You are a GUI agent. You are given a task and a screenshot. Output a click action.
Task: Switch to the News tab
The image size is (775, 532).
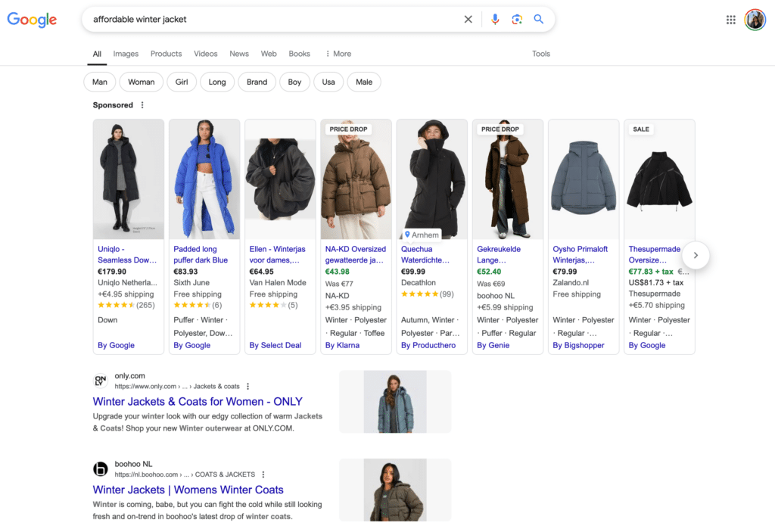tap(239, 54)
